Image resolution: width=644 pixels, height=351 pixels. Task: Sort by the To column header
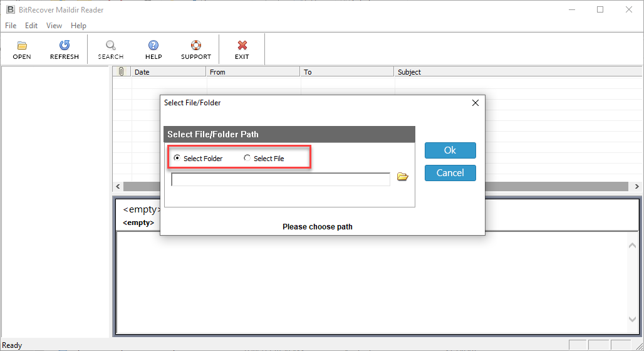pos(348,72)
